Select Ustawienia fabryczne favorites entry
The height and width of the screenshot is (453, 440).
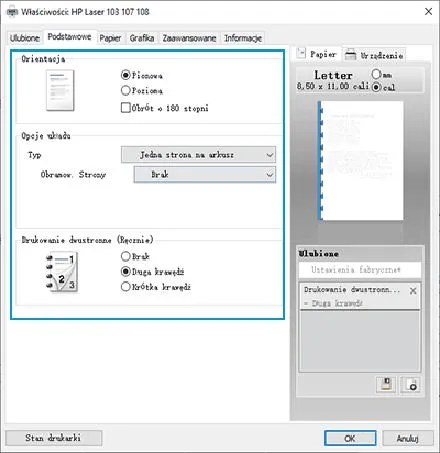[360, 270]
